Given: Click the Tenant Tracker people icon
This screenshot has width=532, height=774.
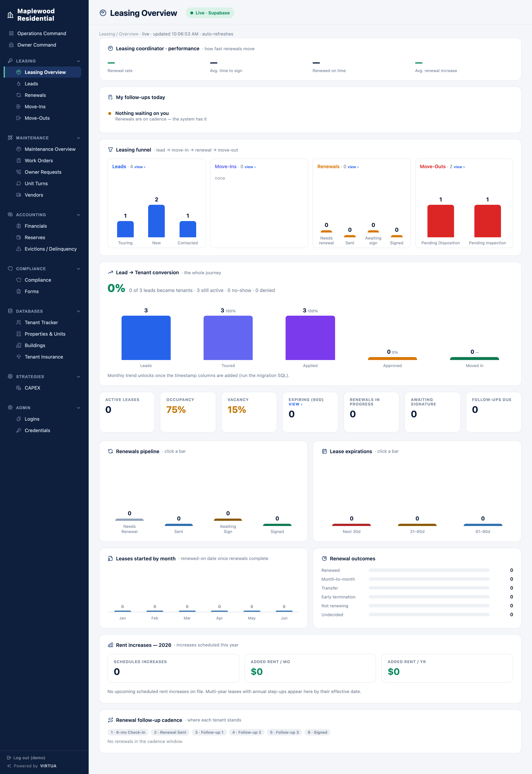Looking at the screenshot, I should click(19, 322).
